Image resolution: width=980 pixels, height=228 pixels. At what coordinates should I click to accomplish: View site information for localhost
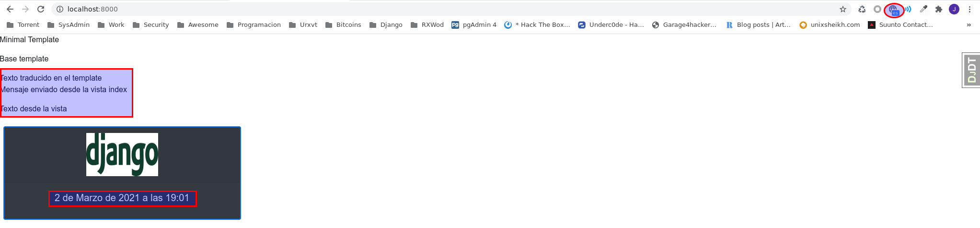59,9
